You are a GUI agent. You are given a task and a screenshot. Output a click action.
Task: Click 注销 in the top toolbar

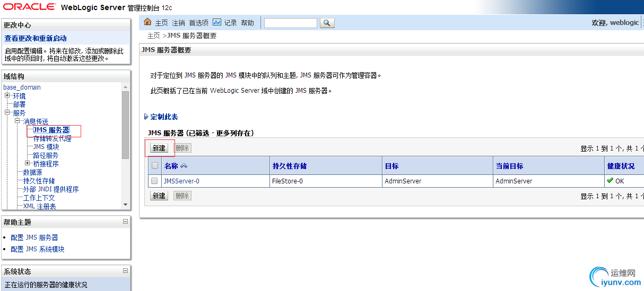178,23
